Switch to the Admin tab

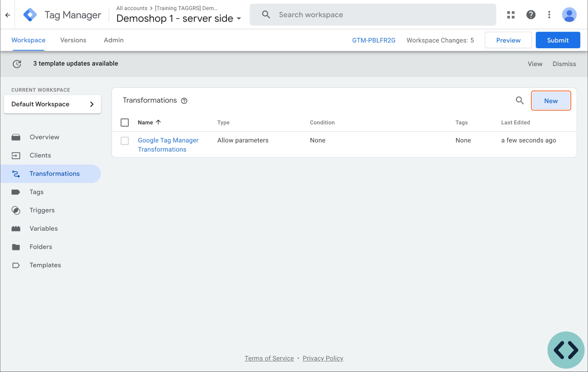coord(114,40)
